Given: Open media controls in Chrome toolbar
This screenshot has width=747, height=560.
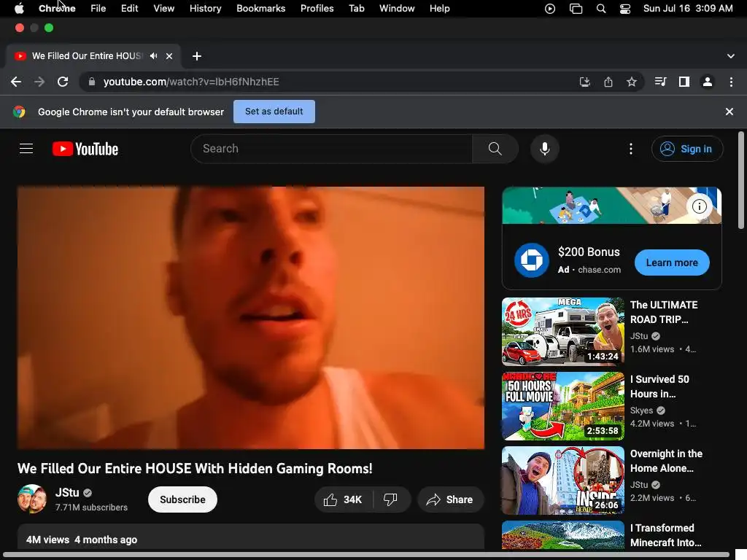Looking at the screenshot, I should [660, 82].
